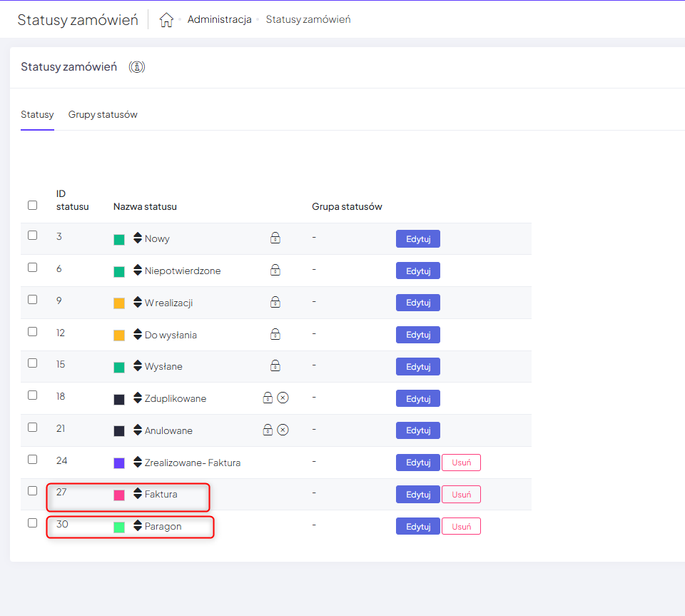Click the lock icon for W realizacji

[275, 303]
